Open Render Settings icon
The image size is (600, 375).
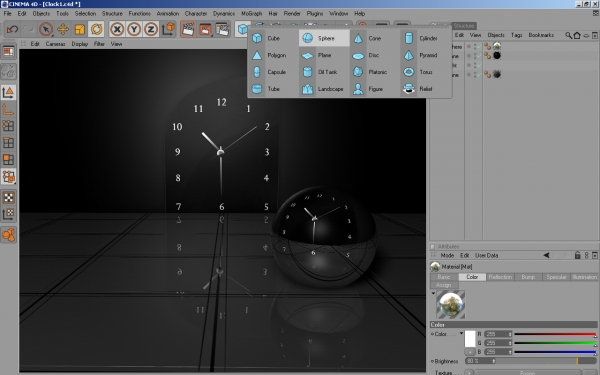pyautogui.click(x=222, y=29)
